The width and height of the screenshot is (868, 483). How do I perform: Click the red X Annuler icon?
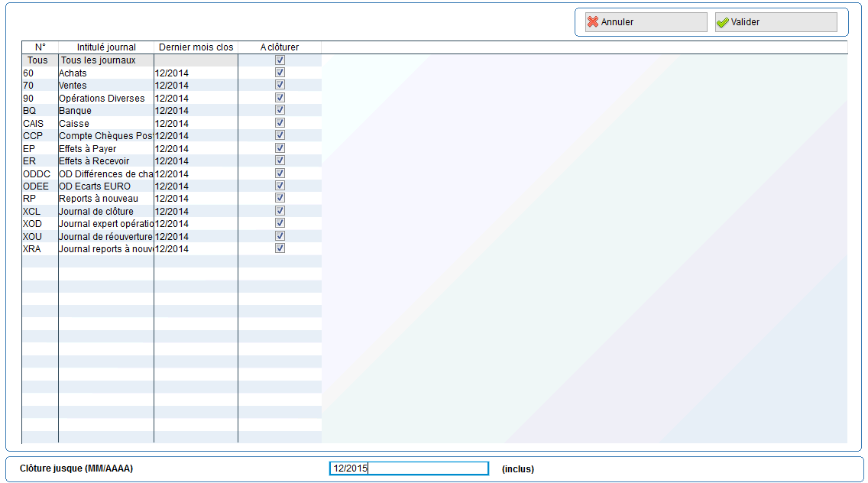pyautogui.click(x=593, y=22)
